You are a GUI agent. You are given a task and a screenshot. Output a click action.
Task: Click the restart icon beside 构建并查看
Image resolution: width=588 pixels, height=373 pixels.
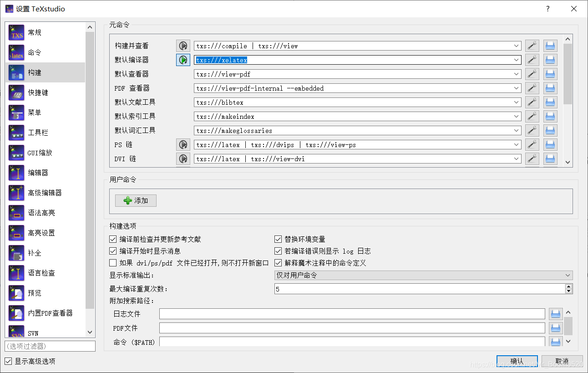183,46
